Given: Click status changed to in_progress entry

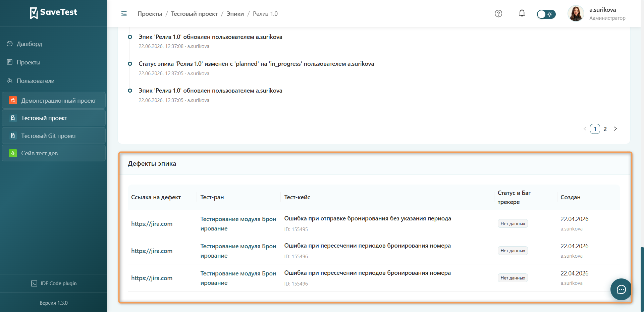Looking at the screenshot, I should coord(256,64).
